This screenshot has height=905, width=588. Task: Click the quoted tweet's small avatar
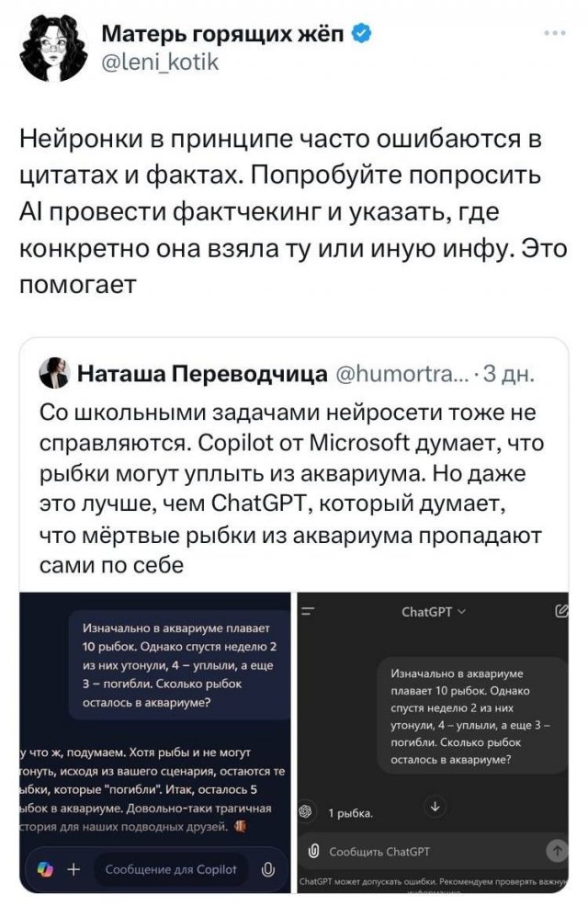point(52,373)
